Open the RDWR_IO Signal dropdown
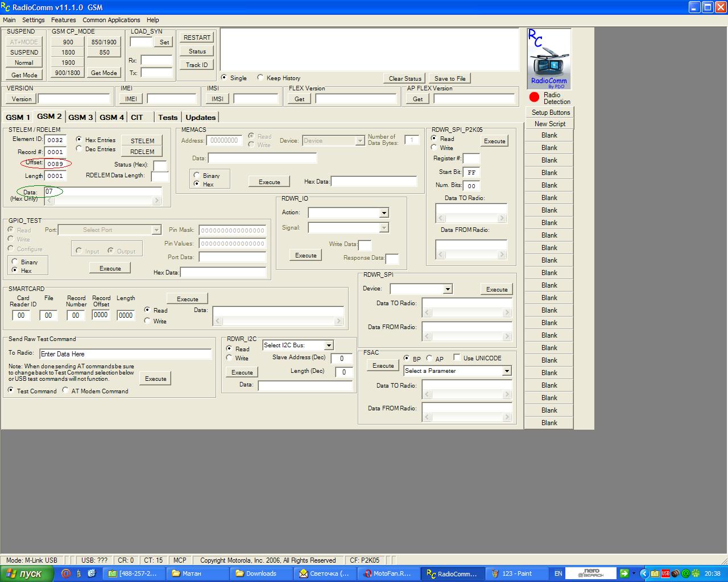 (384, 227)
